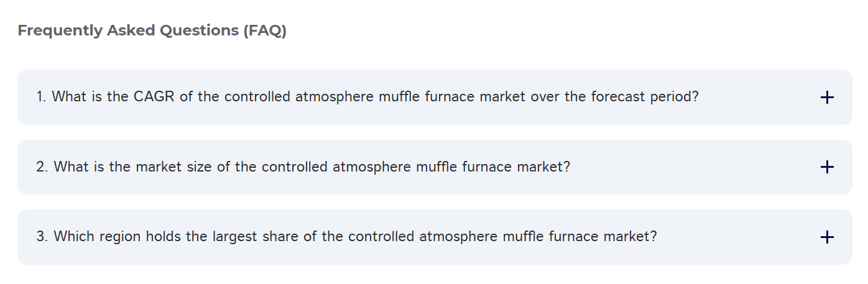Click the plus icon beside the largest region question
This screenshot has width=868, height=284.
click(x=827, y=237)
